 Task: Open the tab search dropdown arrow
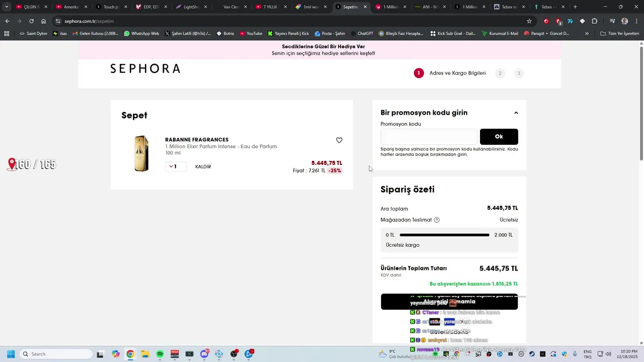[7, 7]
